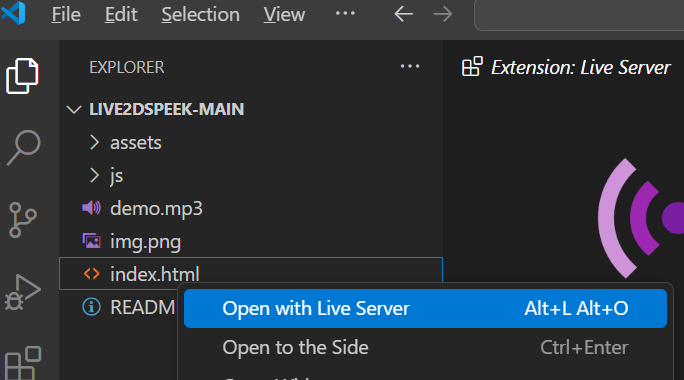Select demo.mp3 in the file tree
Viewport: 684px width, 380px height.
pos(251,209)
